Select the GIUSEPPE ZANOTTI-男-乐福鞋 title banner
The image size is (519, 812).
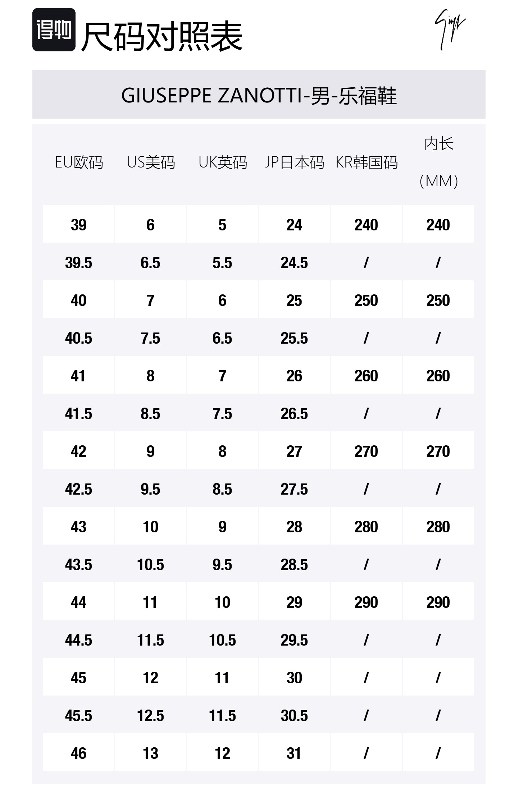click(x=259, y=95)
